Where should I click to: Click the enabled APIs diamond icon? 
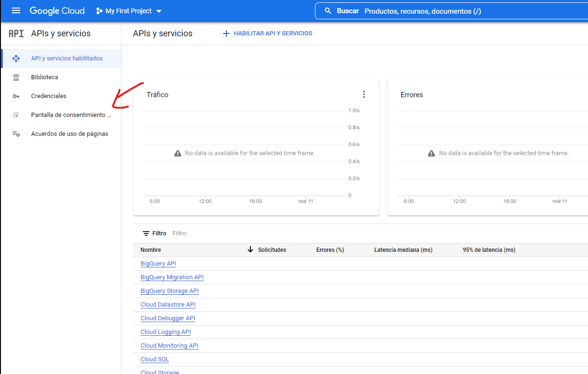(16, 58)
